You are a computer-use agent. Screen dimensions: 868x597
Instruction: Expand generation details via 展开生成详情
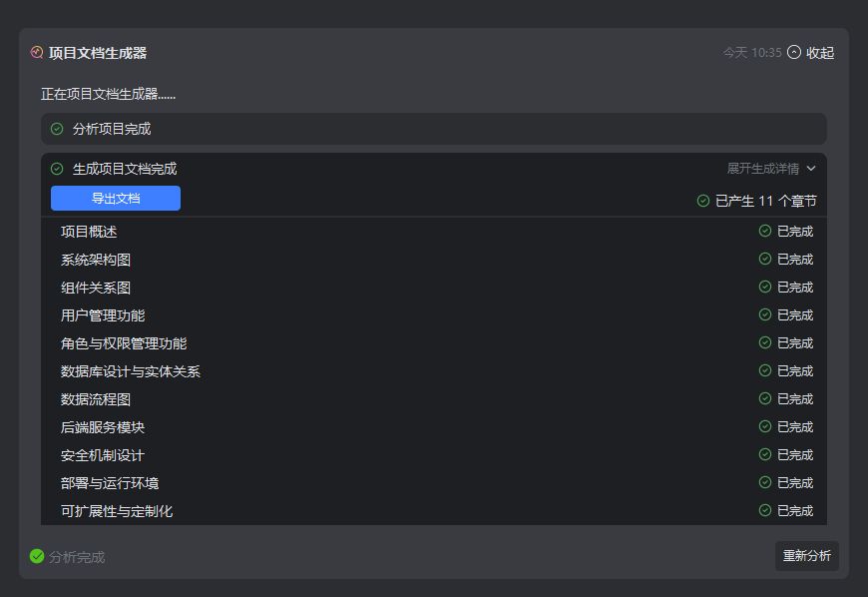762,169
